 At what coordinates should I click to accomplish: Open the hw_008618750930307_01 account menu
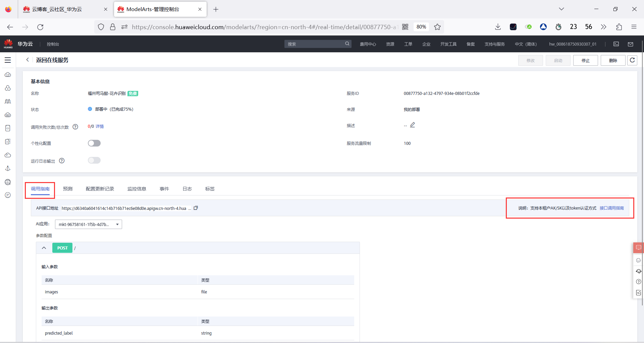(x=573, y=44)
